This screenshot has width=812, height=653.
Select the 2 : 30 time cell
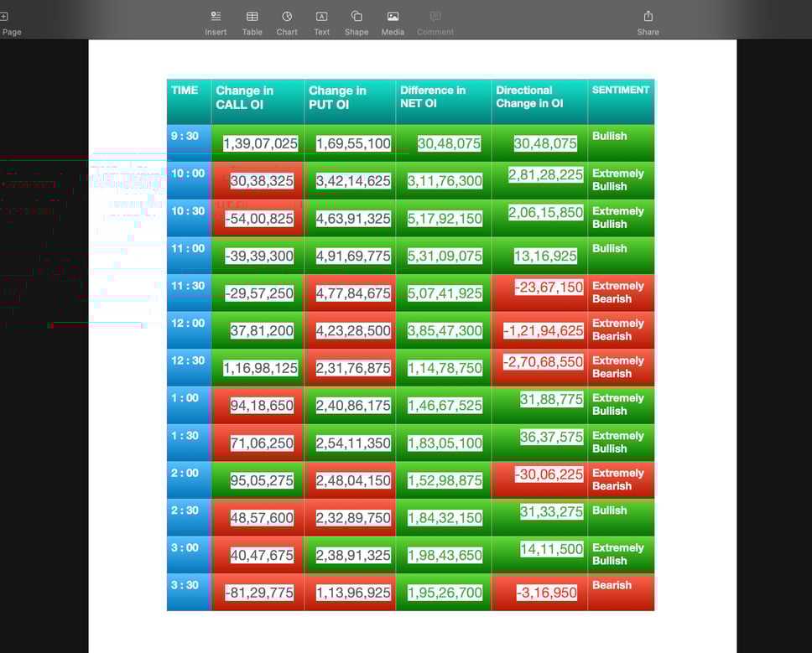pos(189,517)
